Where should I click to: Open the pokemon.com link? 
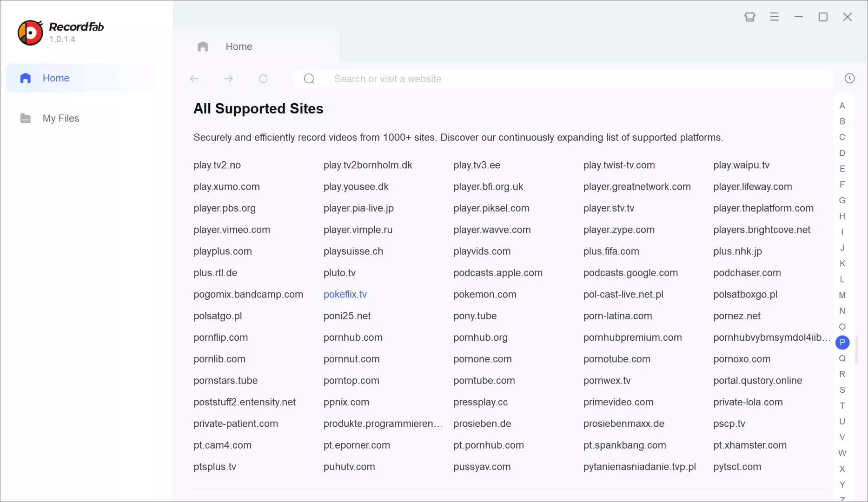[484, 294]
